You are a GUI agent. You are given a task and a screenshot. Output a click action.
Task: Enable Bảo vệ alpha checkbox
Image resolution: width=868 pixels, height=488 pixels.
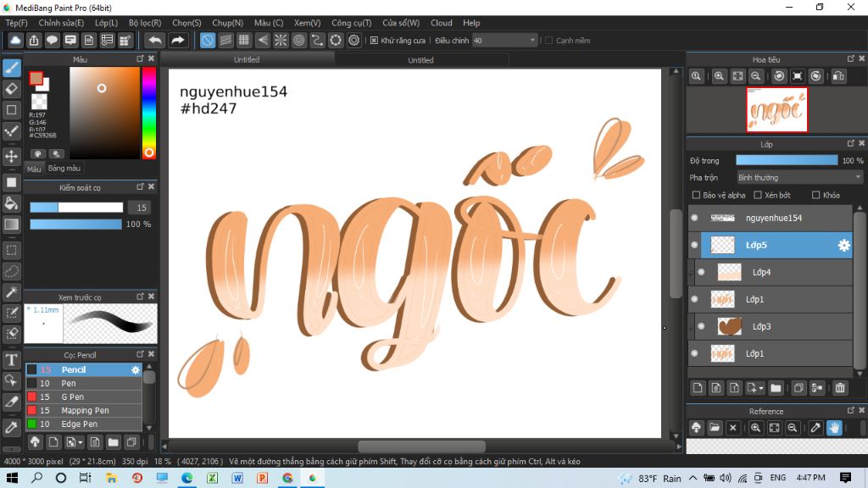697,195
